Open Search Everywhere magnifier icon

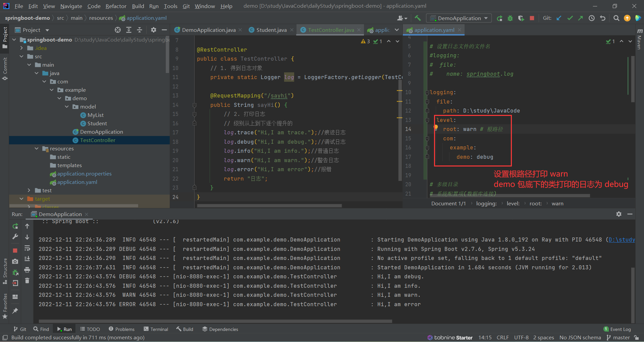coord(616,18)
